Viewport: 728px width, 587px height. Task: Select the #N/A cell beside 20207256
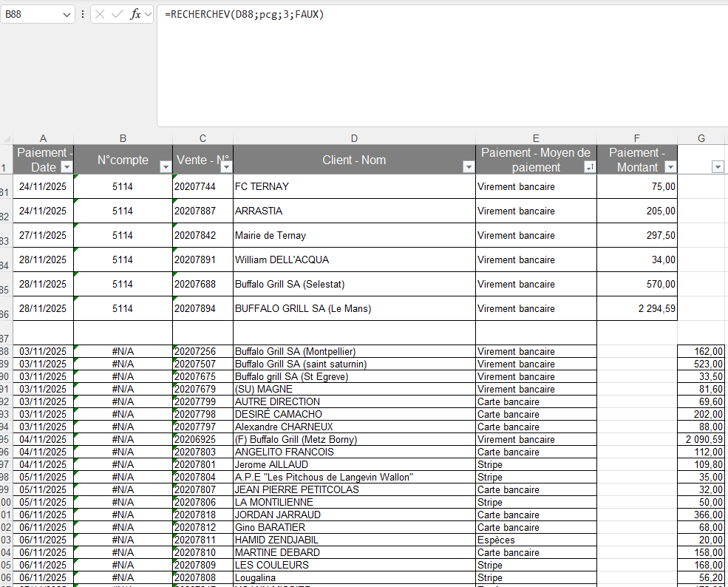123,352
